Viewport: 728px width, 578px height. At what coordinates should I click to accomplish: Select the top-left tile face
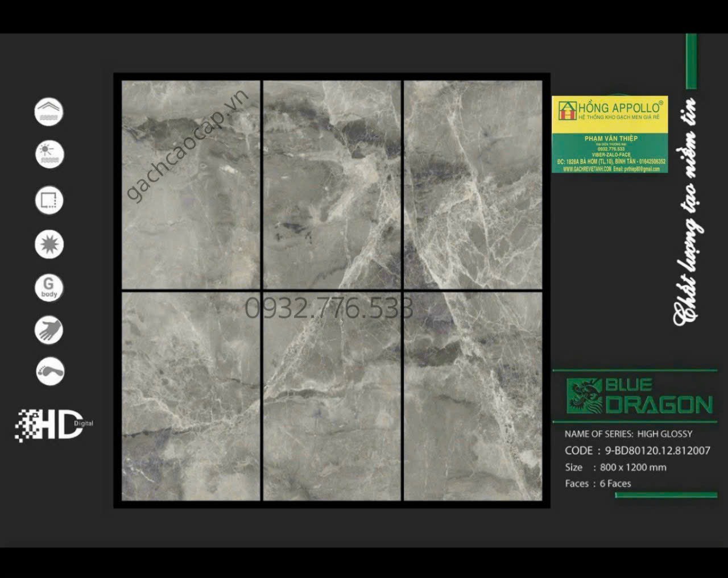pyautogui.click(x=191, y=185)
